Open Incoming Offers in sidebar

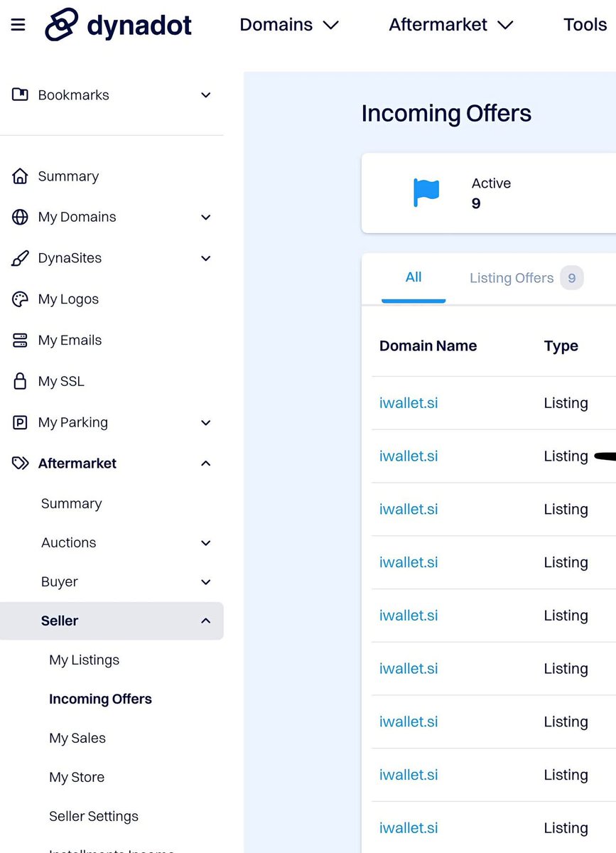[x=100, y=699]
